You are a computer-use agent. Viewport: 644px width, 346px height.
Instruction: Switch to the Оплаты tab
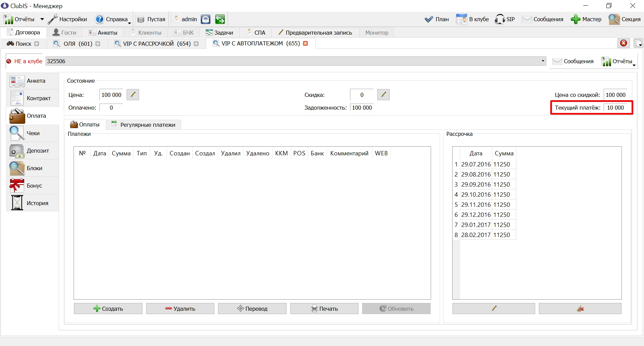(85, 124)
